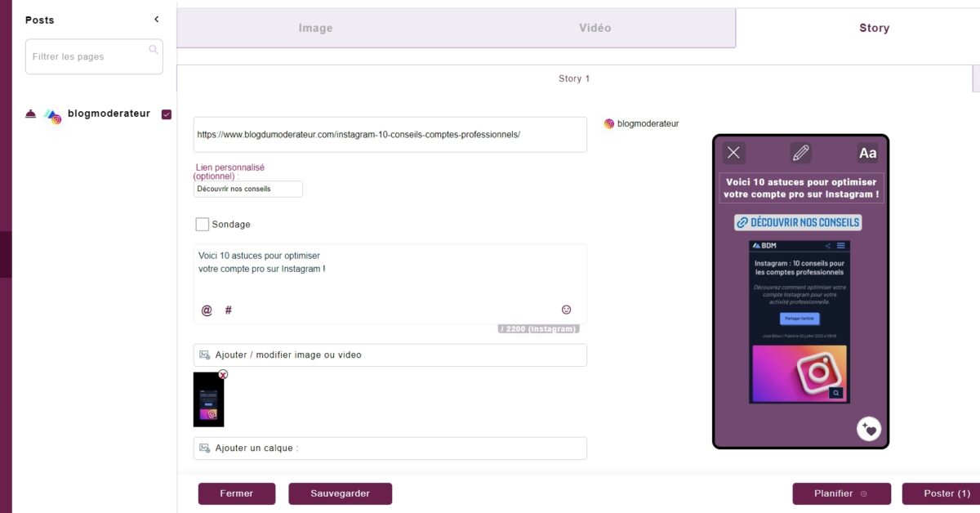Screen dimensions: 980x513
Task: Click the Sauvegarder button
Action: 340,493
